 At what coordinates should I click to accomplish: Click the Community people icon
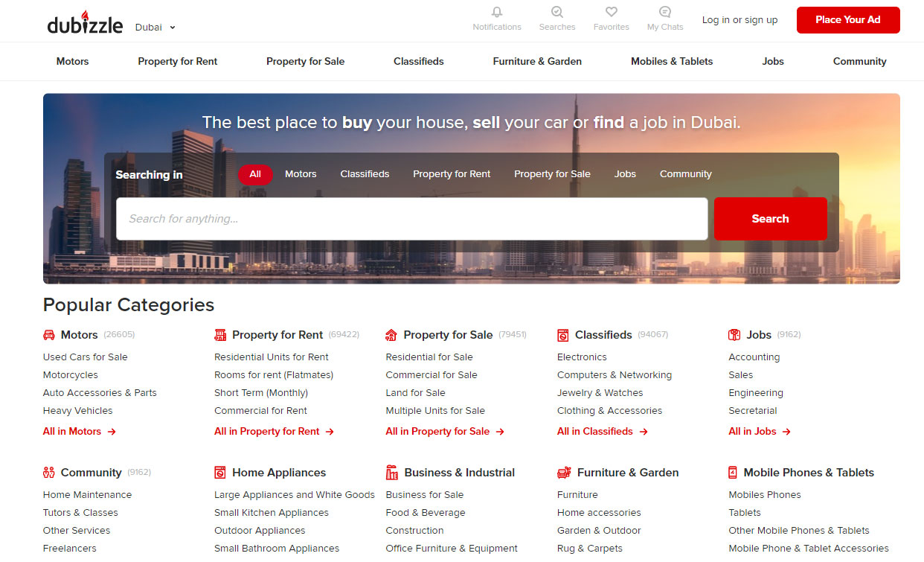click(49, 473)
